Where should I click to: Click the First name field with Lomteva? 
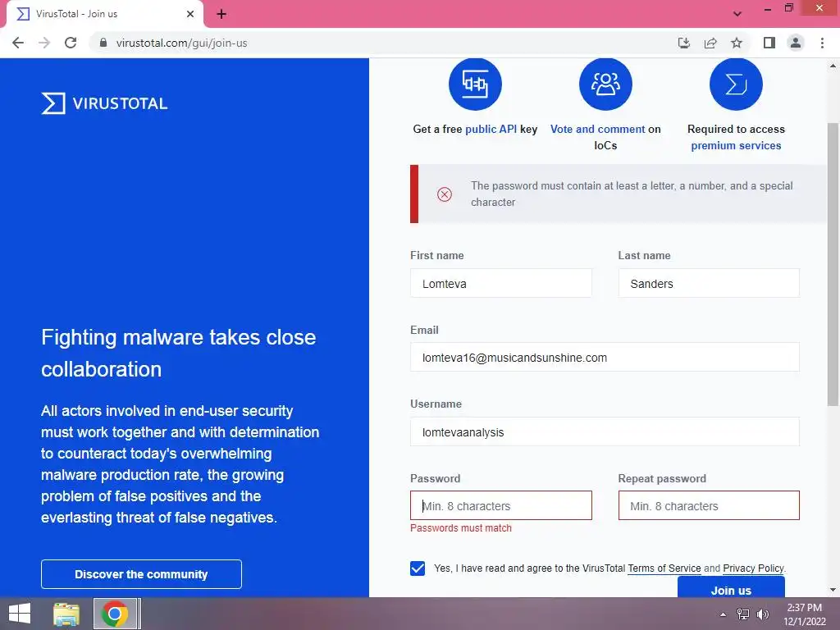[x=501, y=283]
